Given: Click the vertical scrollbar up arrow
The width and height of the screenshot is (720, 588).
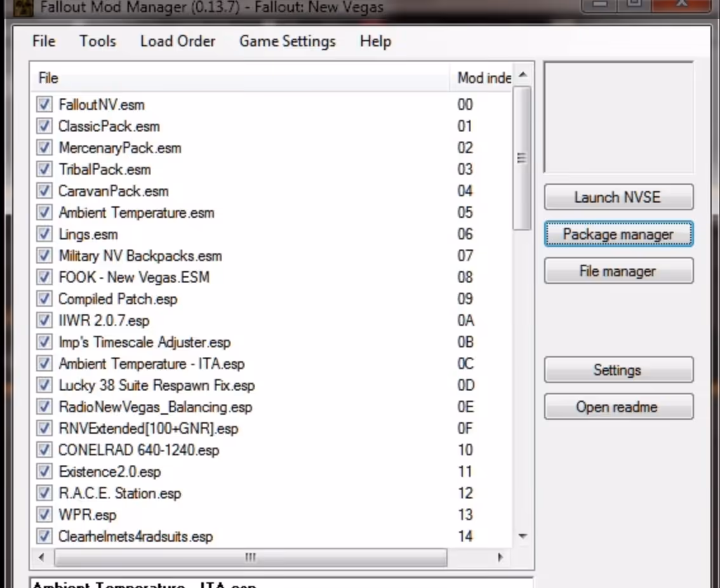Looking at the screenshot, I should (523, 74).
